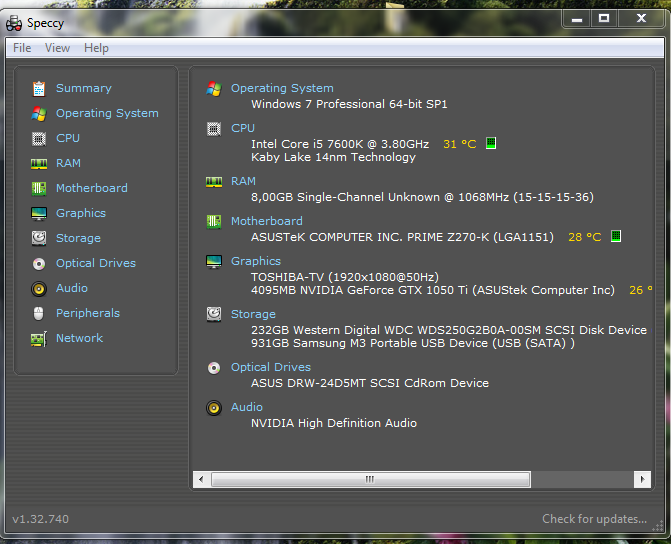This screenshot has width=671, height=544.
Task: Click the Peripherals mouse icon in sidebar
Action: tap(39, 313)
